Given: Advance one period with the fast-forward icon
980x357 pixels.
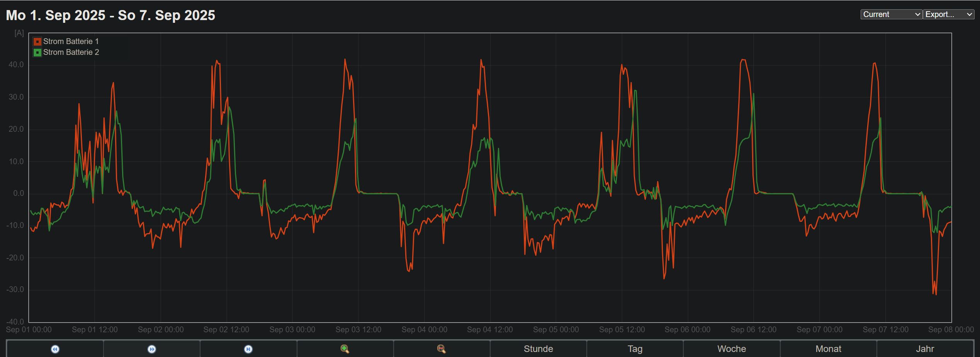Looking at the screenshot, I should coord(152,349).
